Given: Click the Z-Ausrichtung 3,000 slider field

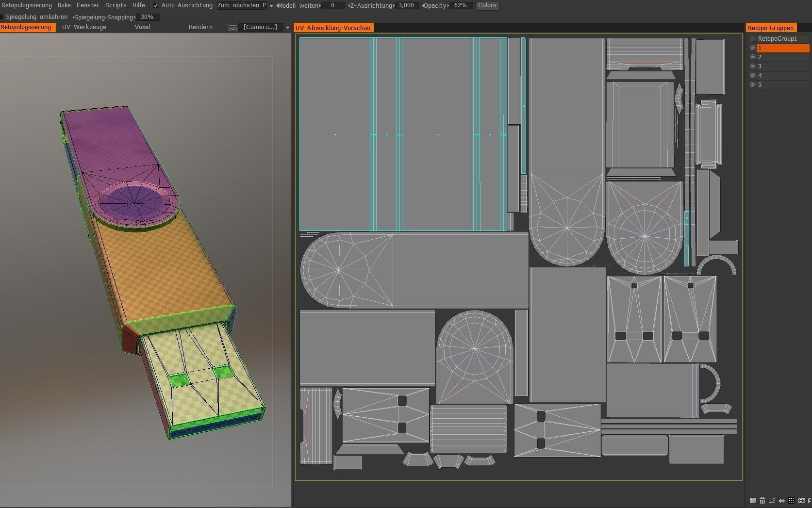Looking at the screenshot, I should click(406, 5).
